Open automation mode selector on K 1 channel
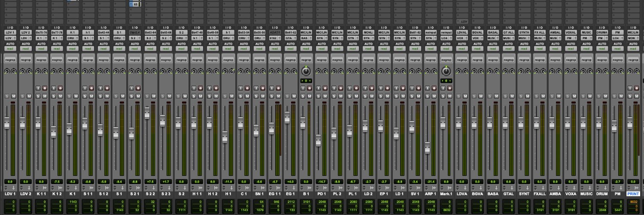Screen dimensions: 644x215 pyautogui.click(x=72, y=49)
